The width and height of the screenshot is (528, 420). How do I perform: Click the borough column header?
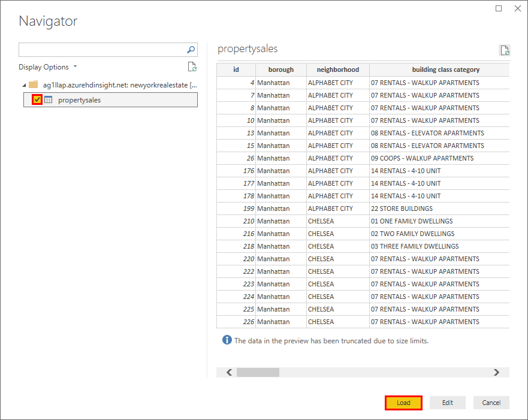[x=280, y=69]
